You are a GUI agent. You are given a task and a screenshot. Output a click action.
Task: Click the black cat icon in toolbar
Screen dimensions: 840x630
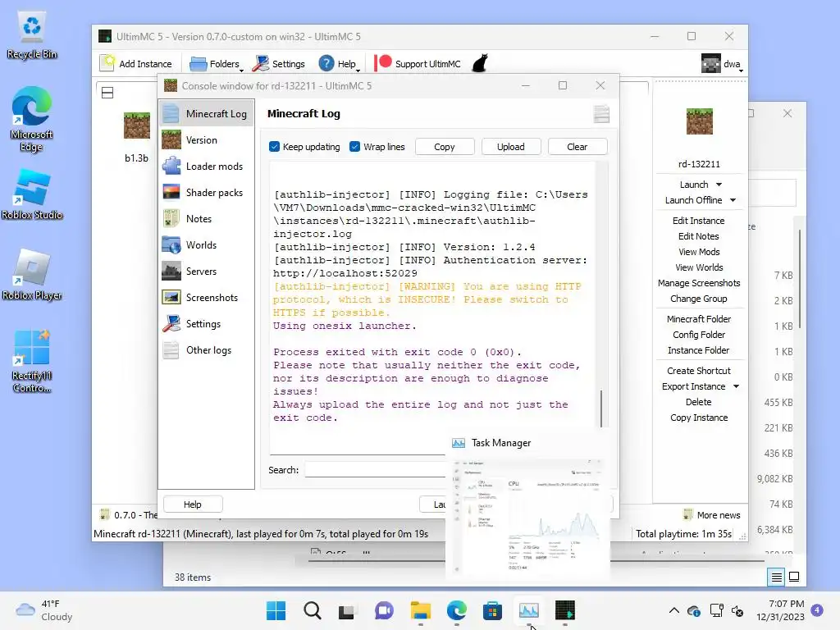coord(480,63)
